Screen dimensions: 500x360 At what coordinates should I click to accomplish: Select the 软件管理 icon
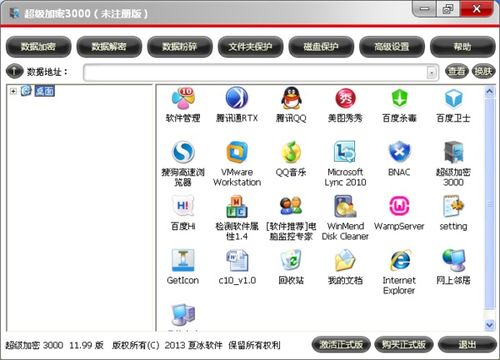point(183,99)
